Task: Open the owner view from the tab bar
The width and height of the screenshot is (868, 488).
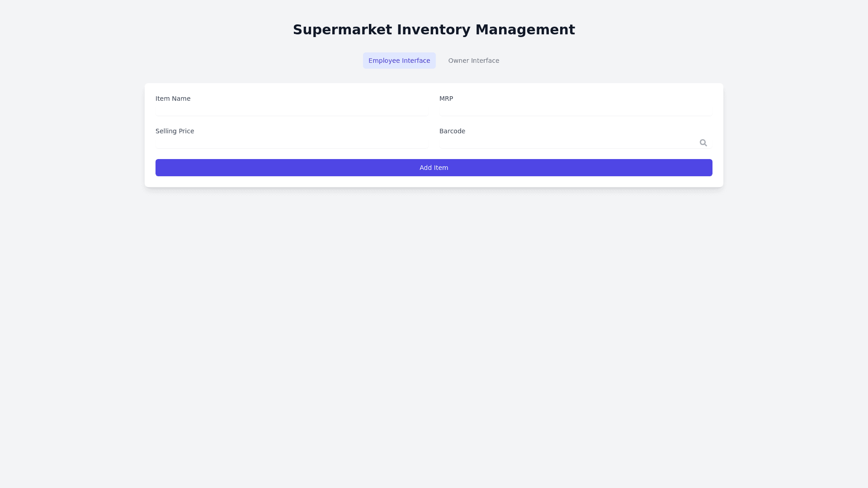Action: tap(473, 61)
